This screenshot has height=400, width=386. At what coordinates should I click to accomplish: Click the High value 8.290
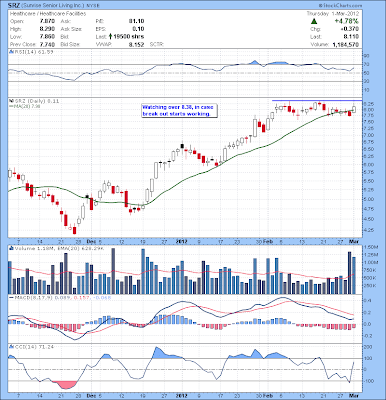point(48,29)
